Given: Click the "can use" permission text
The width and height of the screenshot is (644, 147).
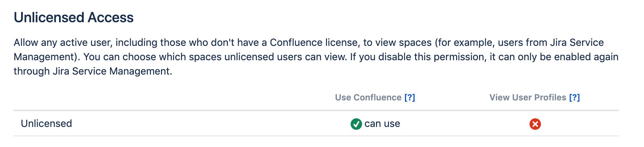Looking at the screenshot, I should [382, 124].
